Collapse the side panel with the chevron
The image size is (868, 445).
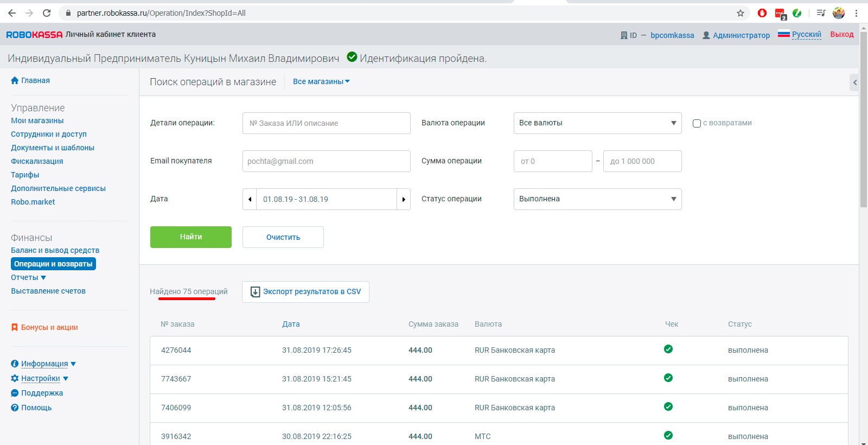(854, 82)
